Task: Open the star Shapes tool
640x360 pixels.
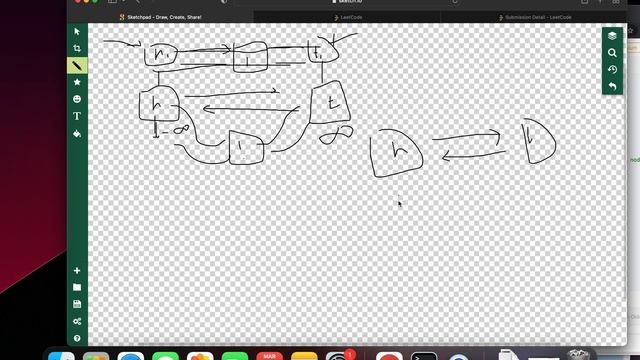Action: [77, 82]
